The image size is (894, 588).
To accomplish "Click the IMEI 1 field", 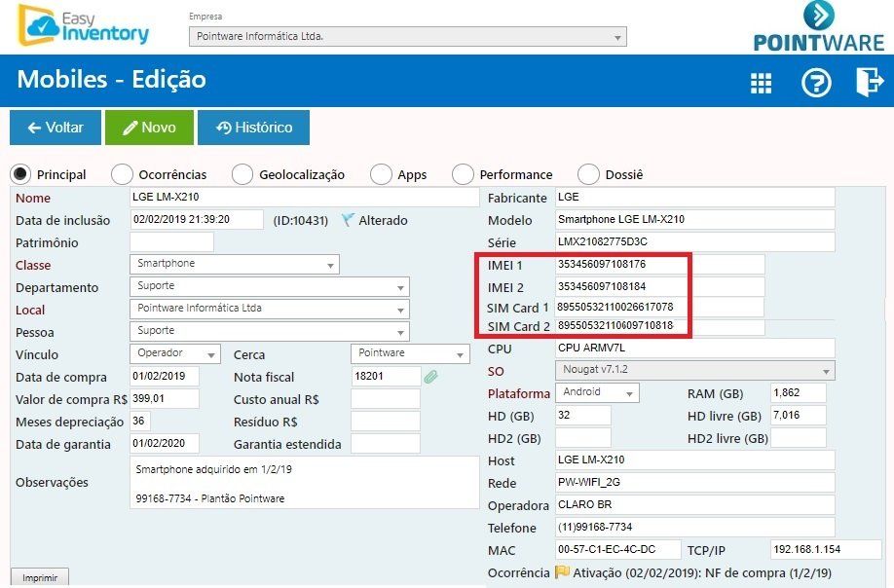I will [x=659, y=265].
